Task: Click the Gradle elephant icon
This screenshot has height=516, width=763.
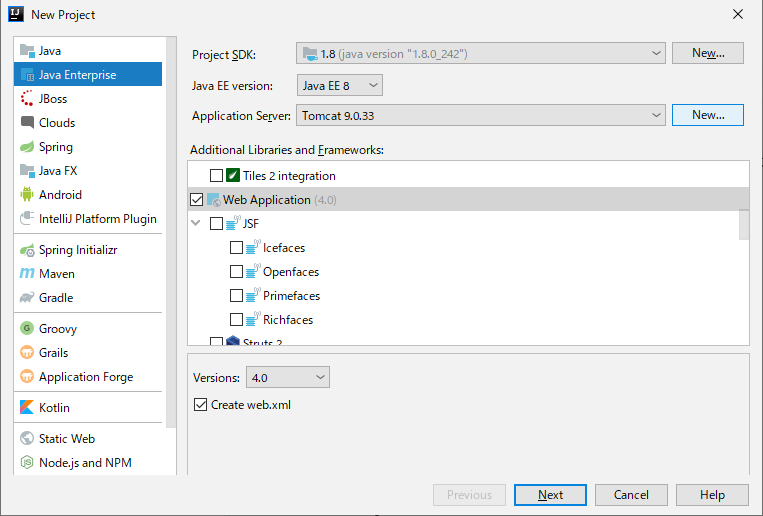Action: pyautogui.click(x=27, y=297)
